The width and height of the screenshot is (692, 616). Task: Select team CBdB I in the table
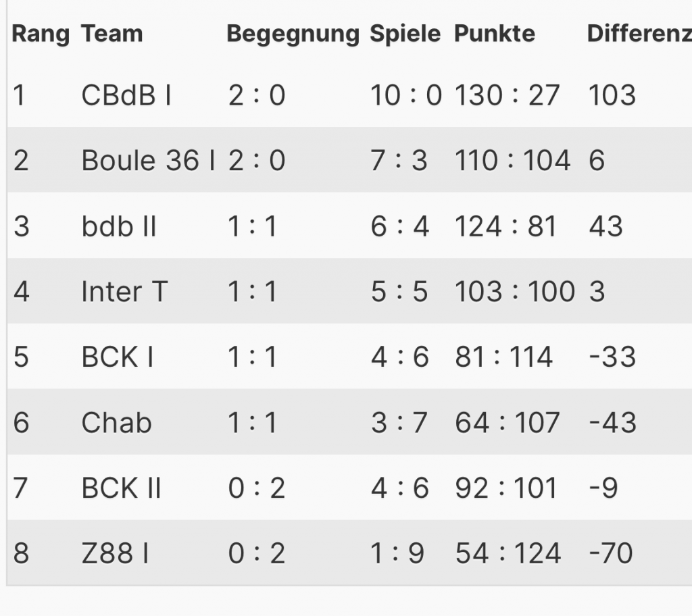126,95
